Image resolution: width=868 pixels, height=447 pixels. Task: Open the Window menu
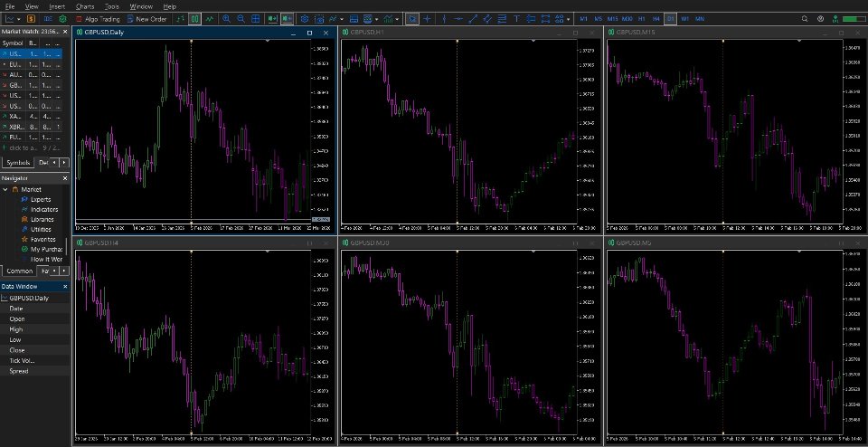[141, 6]
